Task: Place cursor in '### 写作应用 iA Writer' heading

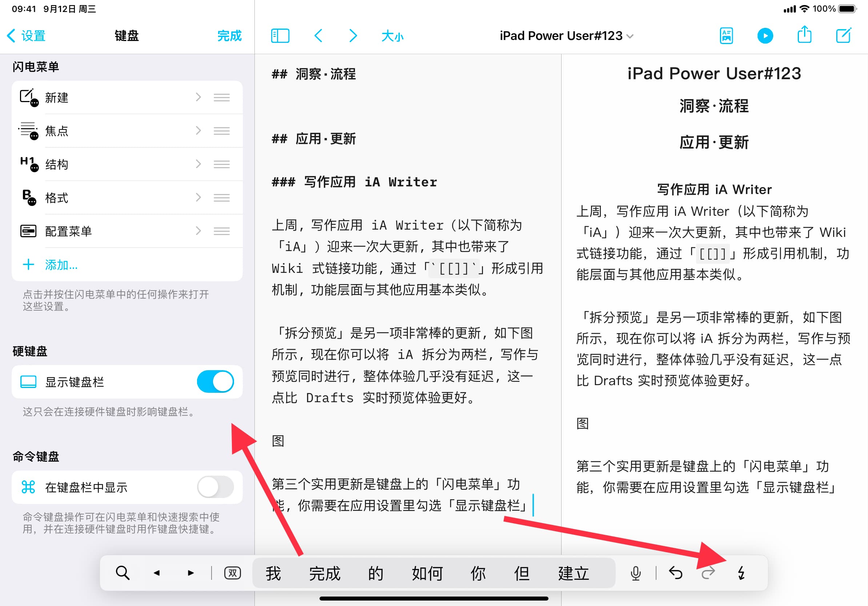Action: (354, 182)
